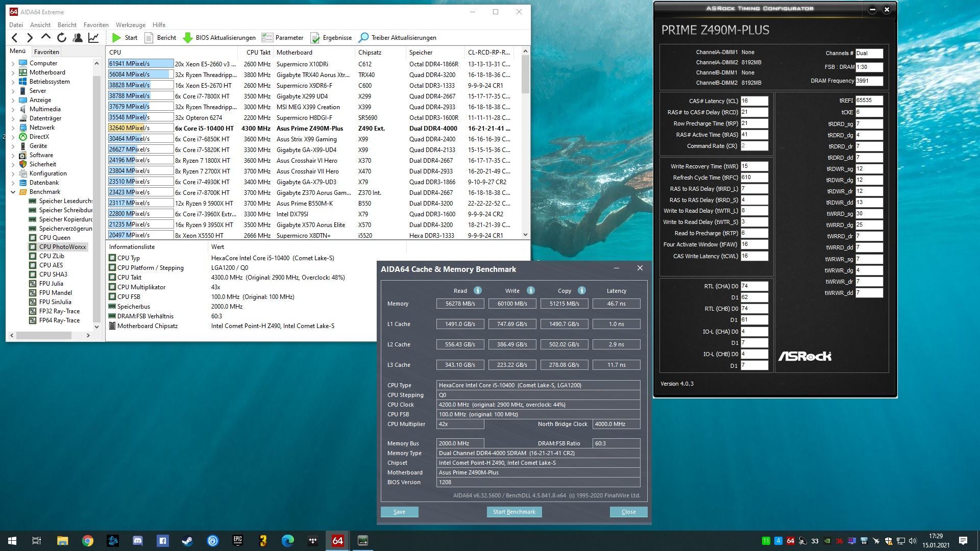Expand the Sicherheit tree node
Screen dimensions: 980x551
(13, 164)
